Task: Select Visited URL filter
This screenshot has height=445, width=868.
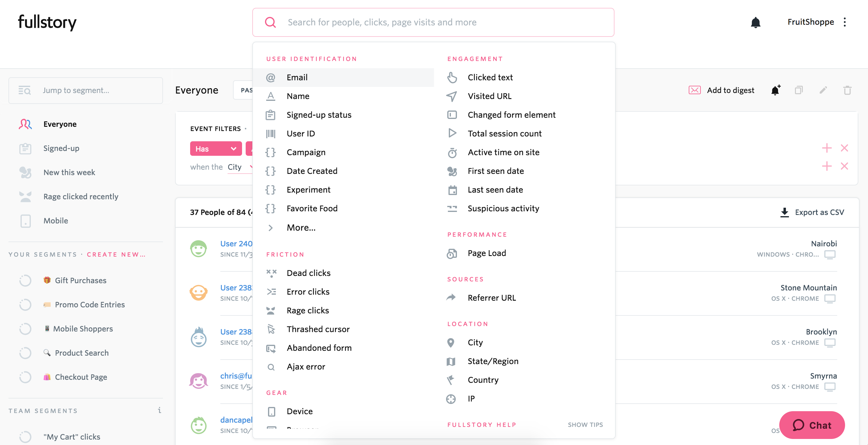Action: click(524, 96)
